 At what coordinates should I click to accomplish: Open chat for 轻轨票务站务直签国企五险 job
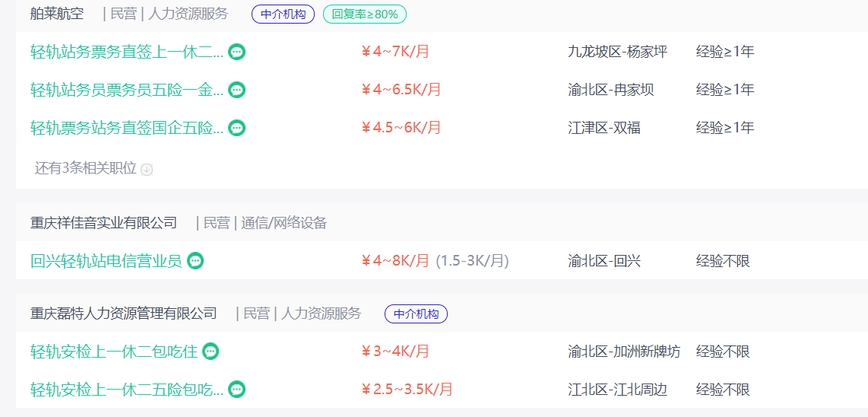(237, 128)
